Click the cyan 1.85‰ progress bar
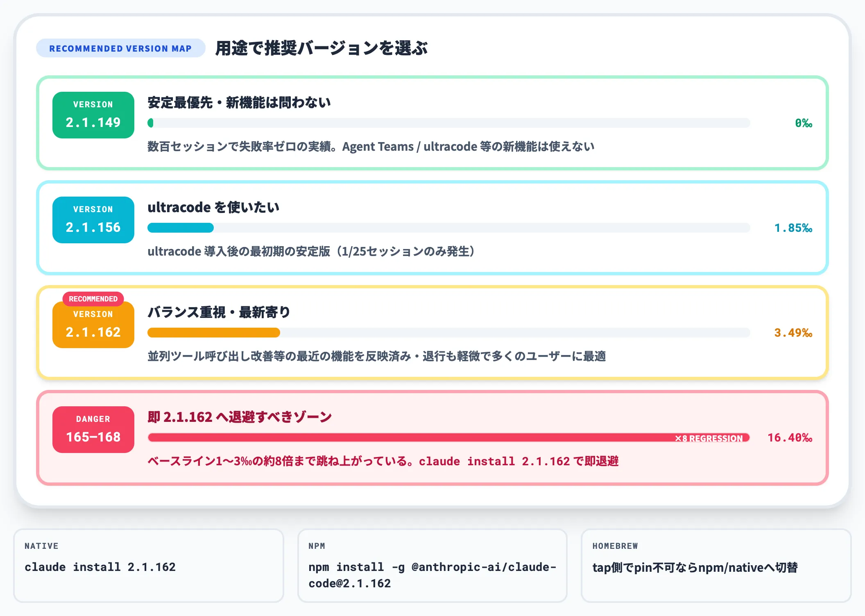 (x=449, y=228)
